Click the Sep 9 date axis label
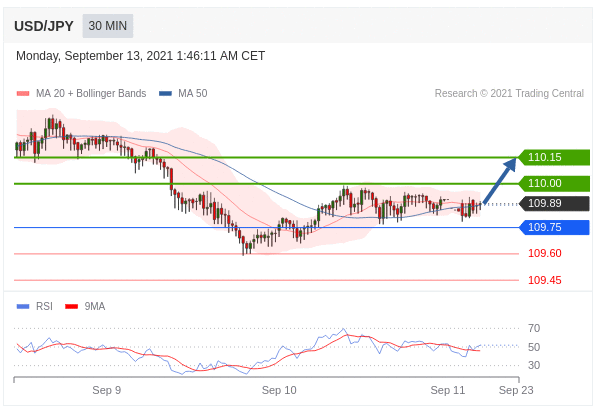 (107, 390)
